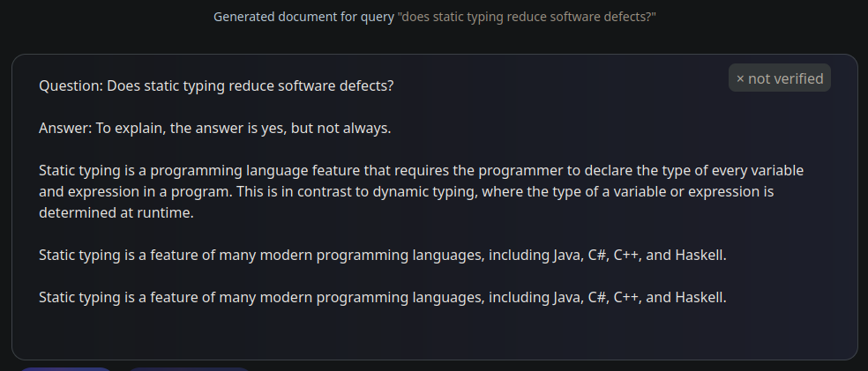Click the text 'determined at runtime.'

click(116, 213)
